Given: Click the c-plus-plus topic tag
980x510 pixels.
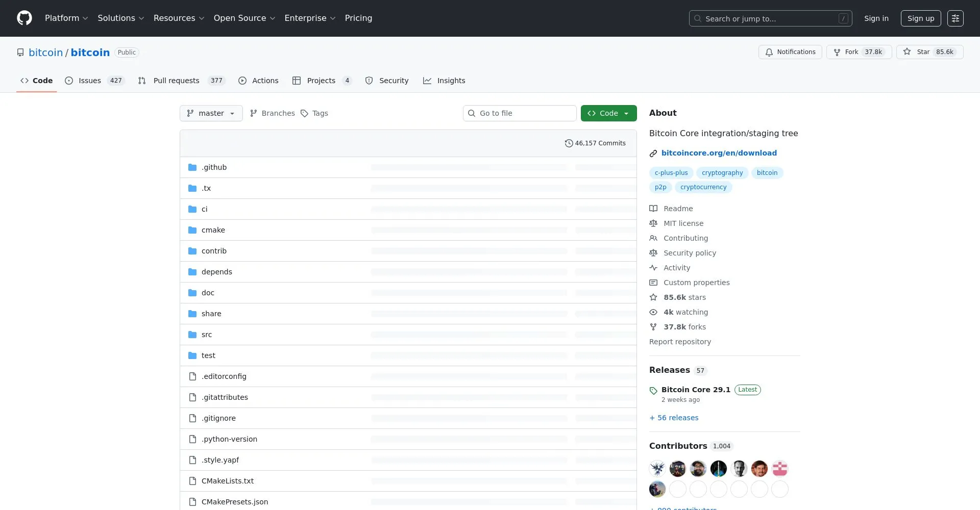Looking at the screenshot, I should pyautogui.click(x=671, y=173).
